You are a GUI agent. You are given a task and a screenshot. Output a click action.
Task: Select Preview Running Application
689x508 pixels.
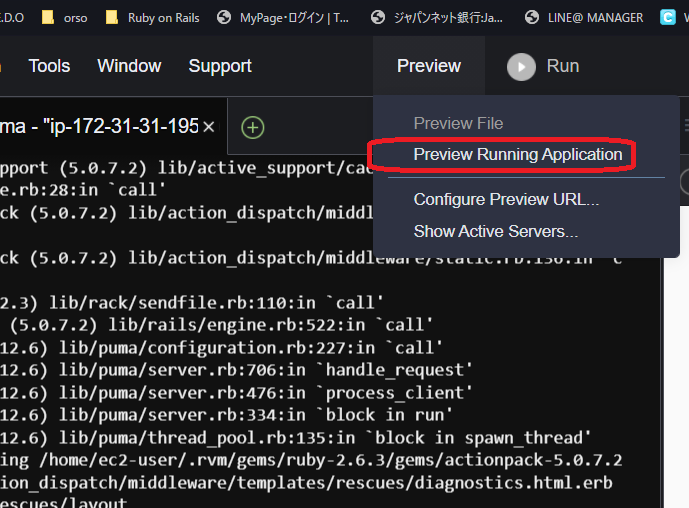[x=518, y=155]
